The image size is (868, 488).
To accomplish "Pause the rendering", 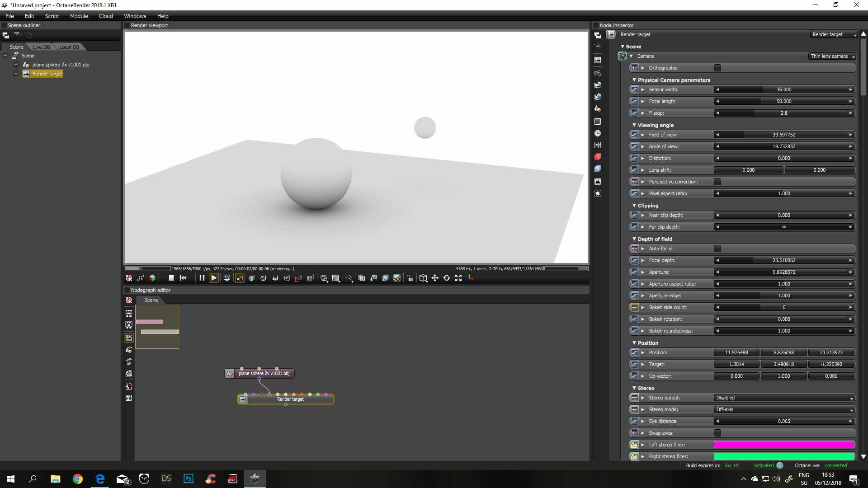I will [202, 278].
